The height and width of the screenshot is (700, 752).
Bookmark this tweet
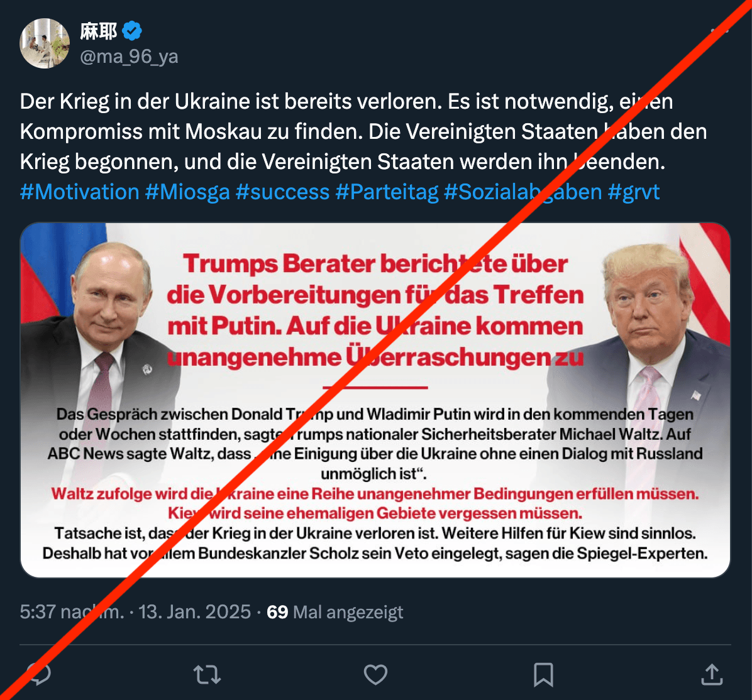coord(543,675)
